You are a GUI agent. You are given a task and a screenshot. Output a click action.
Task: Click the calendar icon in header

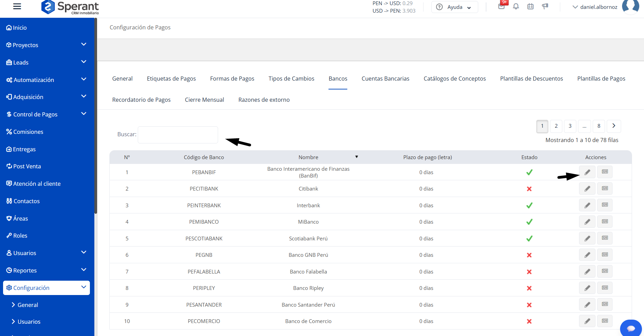pyautogui.click(x=530, y=6)
